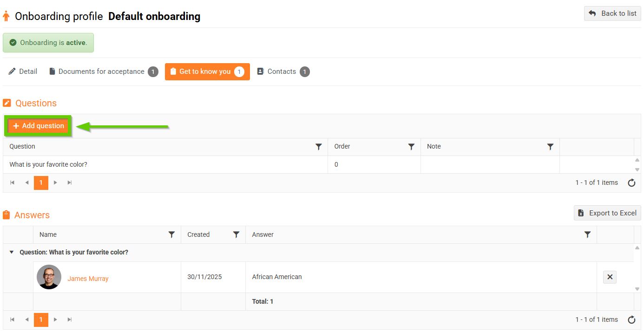The width and height of the screenshot is (644, 332).
Task: Refresh the Questions grid
Action: [x=631, y=183]
